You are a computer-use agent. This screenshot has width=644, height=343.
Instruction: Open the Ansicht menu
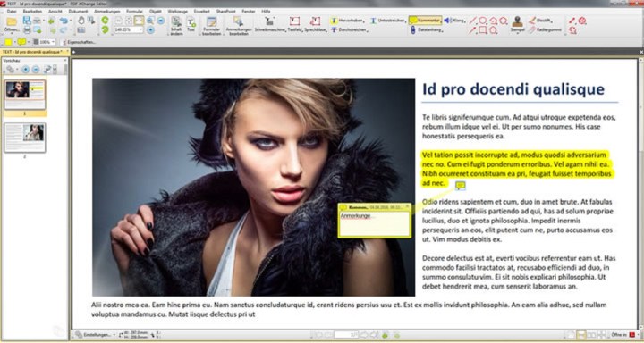pos(55,11)
